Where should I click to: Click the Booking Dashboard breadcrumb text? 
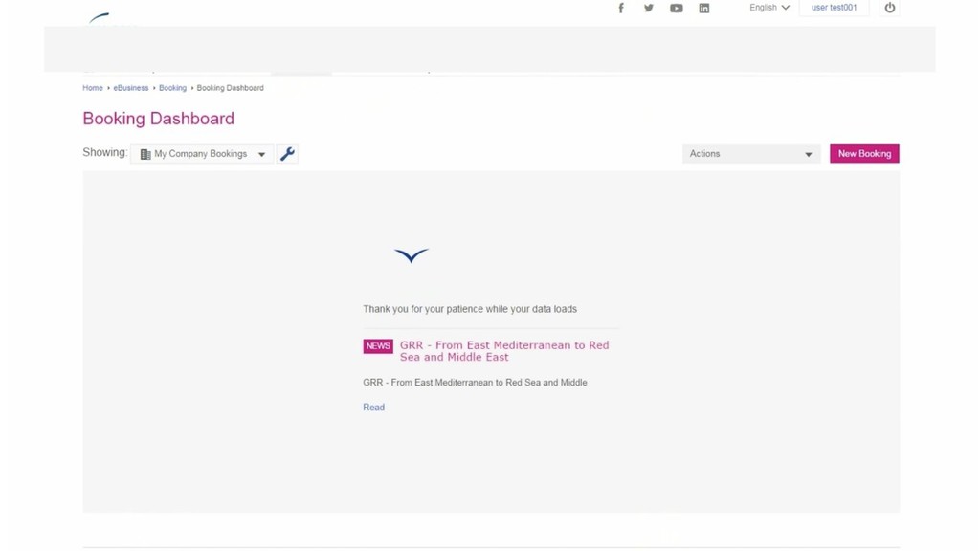click(x=230, y=88)
